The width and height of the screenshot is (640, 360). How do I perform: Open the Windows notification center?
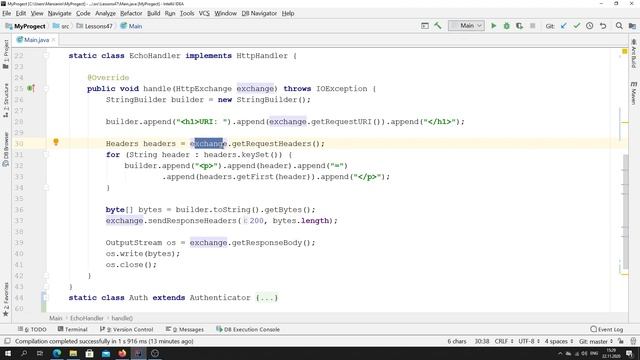point(630,353)
